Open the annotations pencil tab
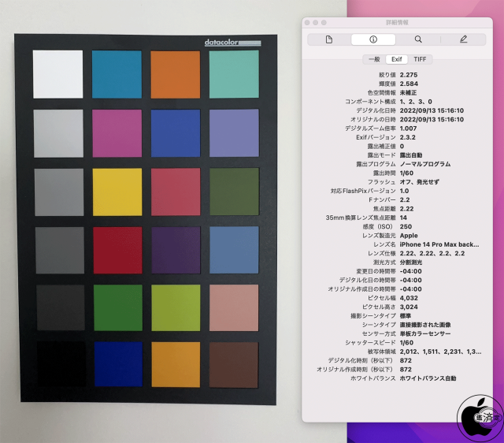Screen dimensions: 504x443 [x=463, y=39]
